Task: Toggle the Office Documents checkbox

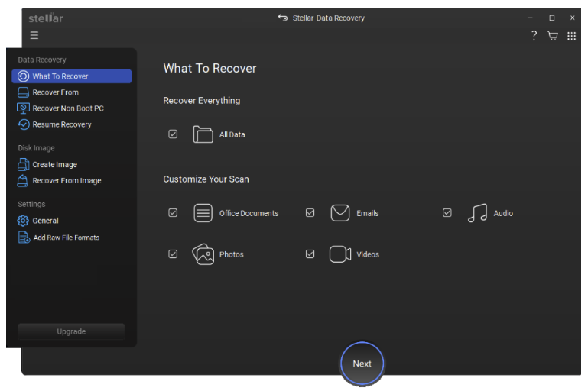Action: (173, 213)
